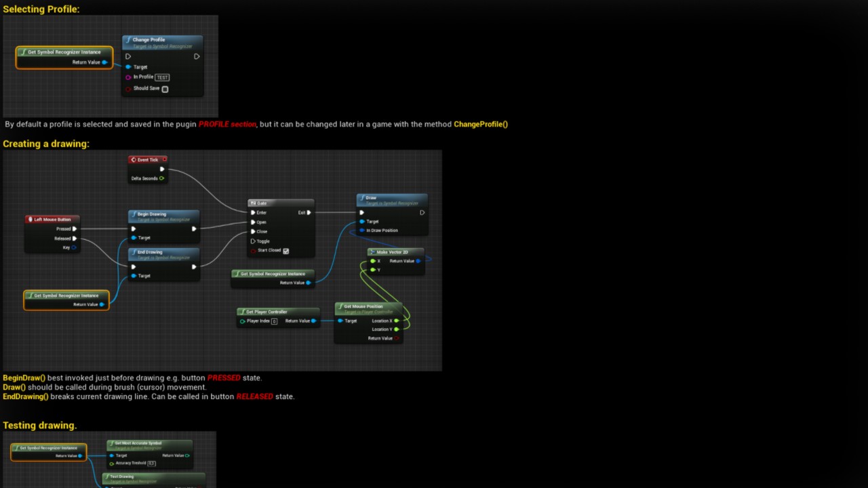Click the Player Index value field
Screen dimensions: 868x488
tap(274, 321)
